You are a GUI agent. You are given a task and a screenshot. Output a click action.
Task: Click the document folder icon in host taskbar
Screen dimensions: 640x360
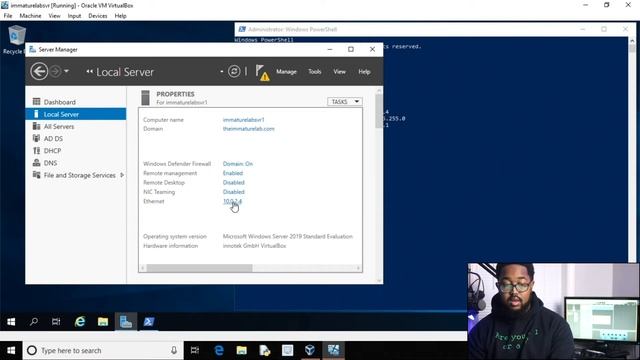tap(264, 350)
